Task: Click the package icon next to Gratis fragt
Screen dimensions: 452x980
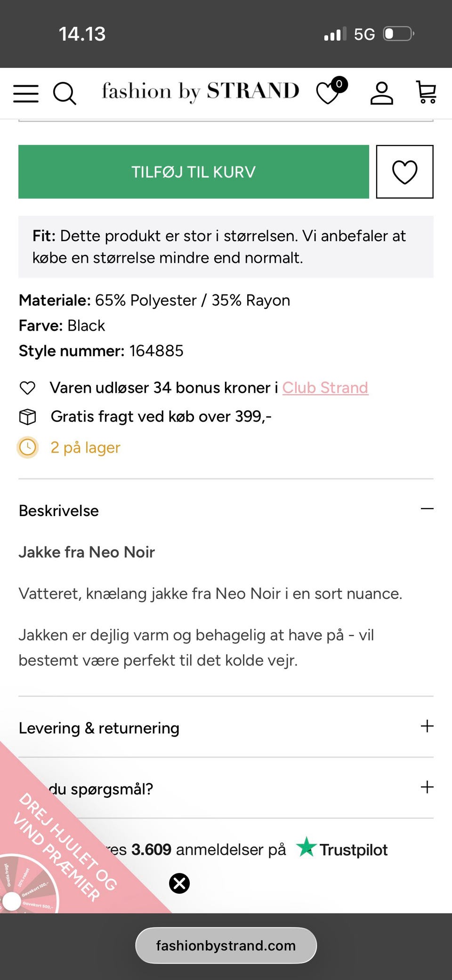Action: pyautogui.click(x=28, y=416)
